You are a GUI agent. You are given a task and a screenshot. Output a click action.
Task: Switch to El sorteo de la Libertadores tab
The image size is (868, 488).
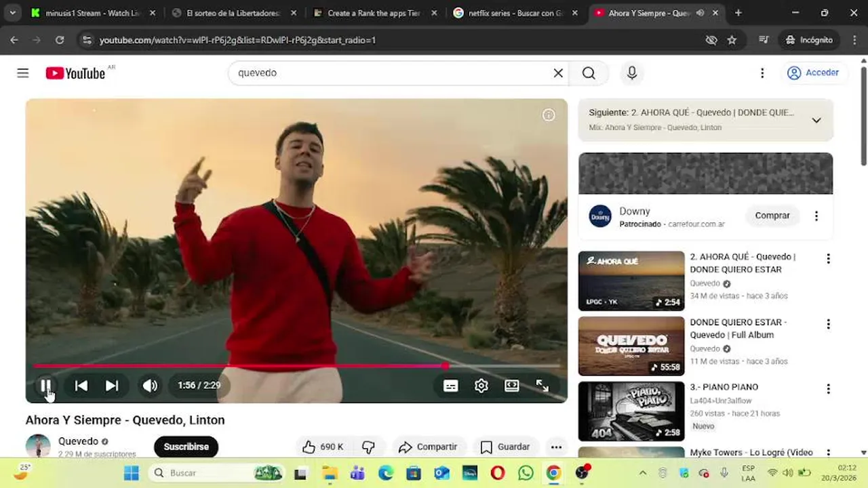coord(234,13)
